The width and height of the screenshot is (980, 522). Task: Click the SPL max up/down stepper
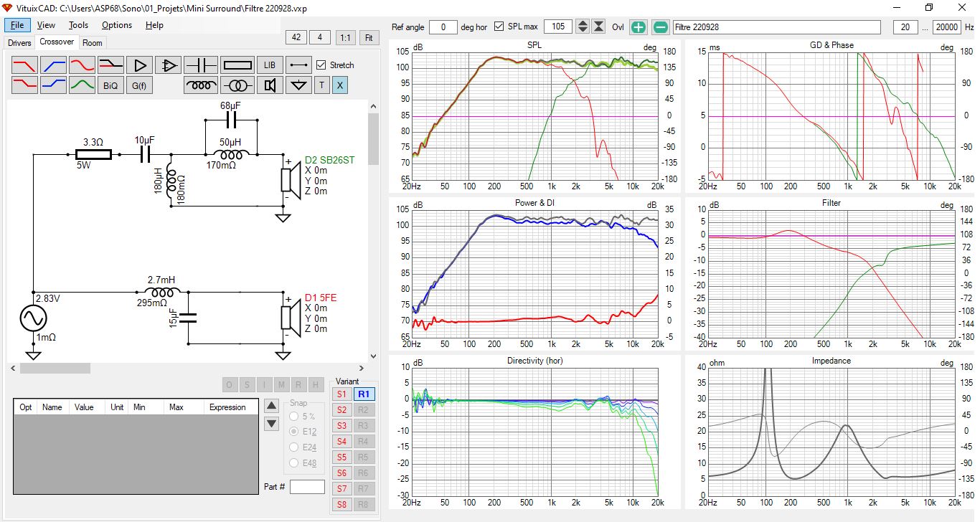[583, 27]
